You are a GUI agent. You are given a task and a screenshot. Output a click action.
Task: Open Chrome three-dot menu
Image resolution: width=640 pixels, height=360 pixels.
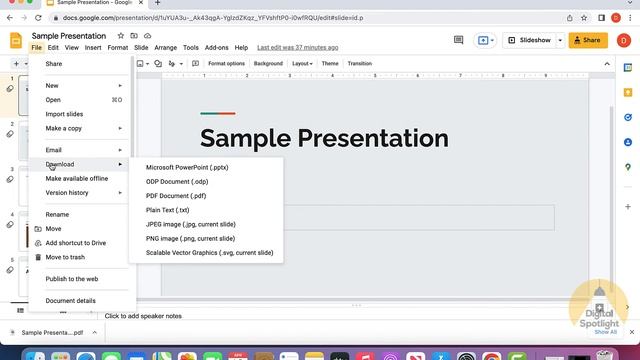(631, 18)
